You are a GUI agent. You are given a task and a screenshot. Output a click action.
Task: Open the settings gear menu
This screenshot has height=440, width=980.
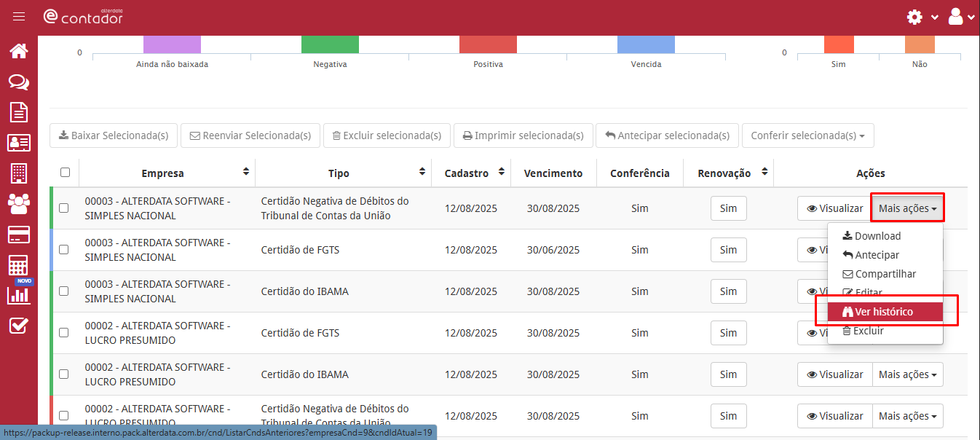click(x=914, y=17)
